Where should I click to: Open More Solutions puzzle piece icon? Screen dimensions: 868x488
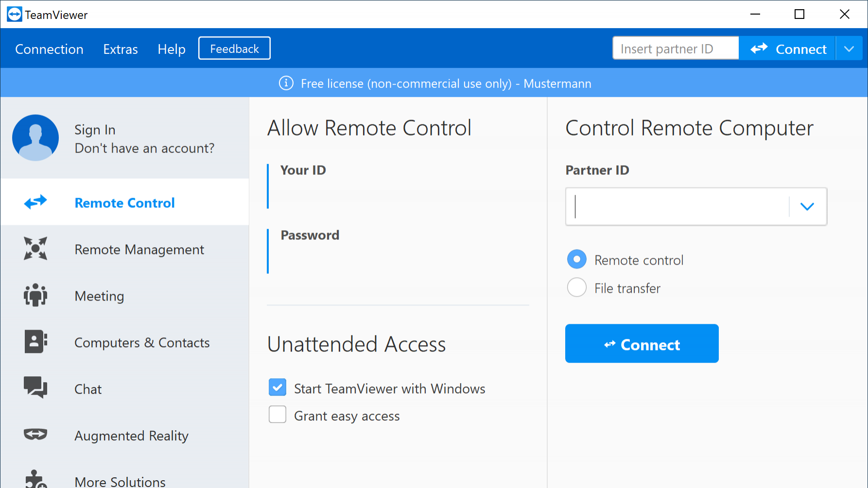point(35,479)
